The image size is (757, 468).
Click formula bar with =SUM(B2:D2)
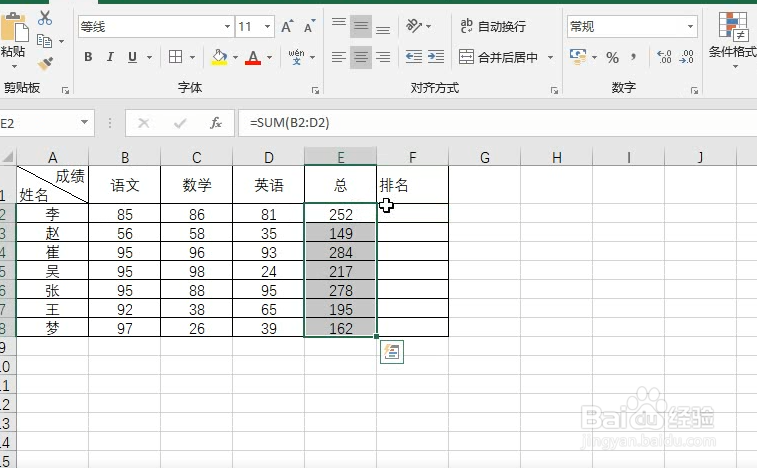[x=498, y=123]
